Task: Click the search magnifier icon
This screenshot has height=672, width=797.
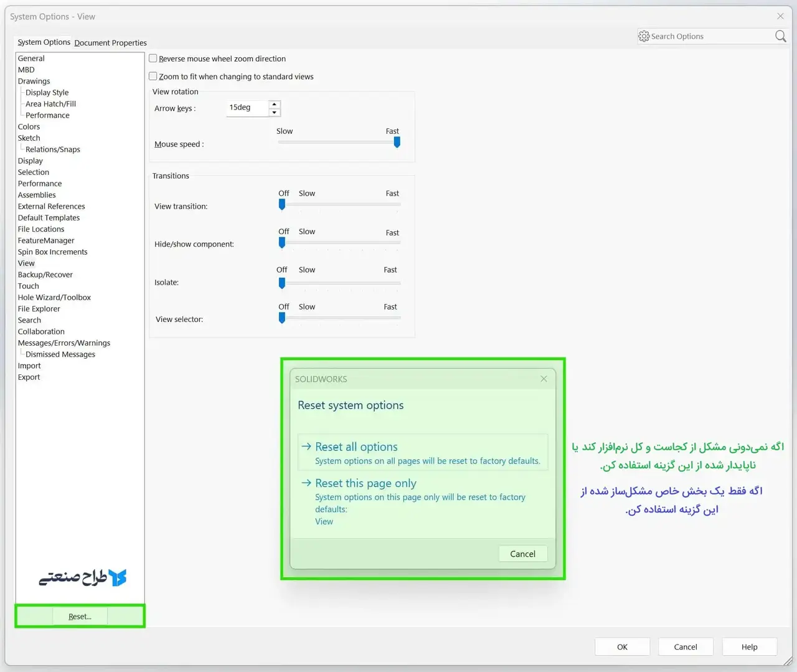Action: coord(780,36)
